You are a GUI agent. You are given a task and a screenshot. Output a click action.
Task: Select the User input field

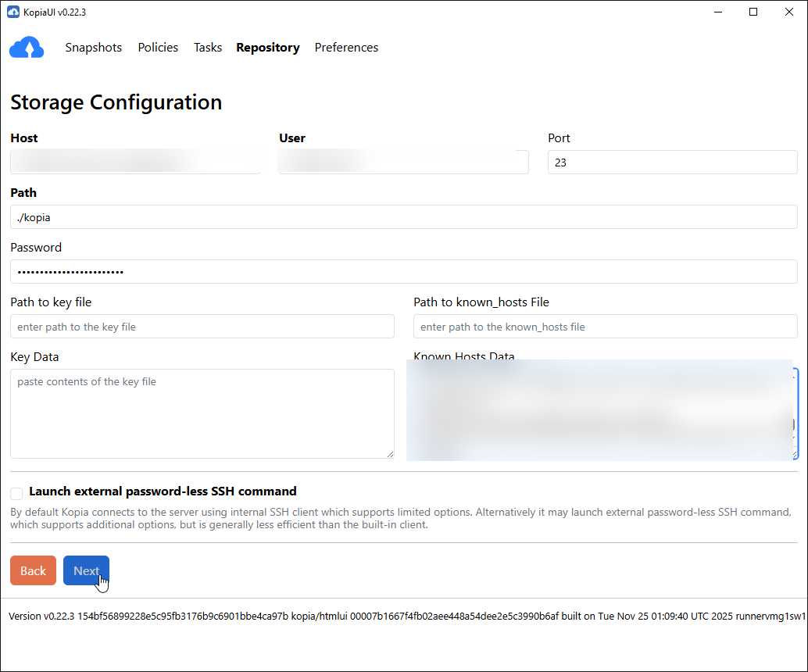pyautogui.click(x=402, y=162)
